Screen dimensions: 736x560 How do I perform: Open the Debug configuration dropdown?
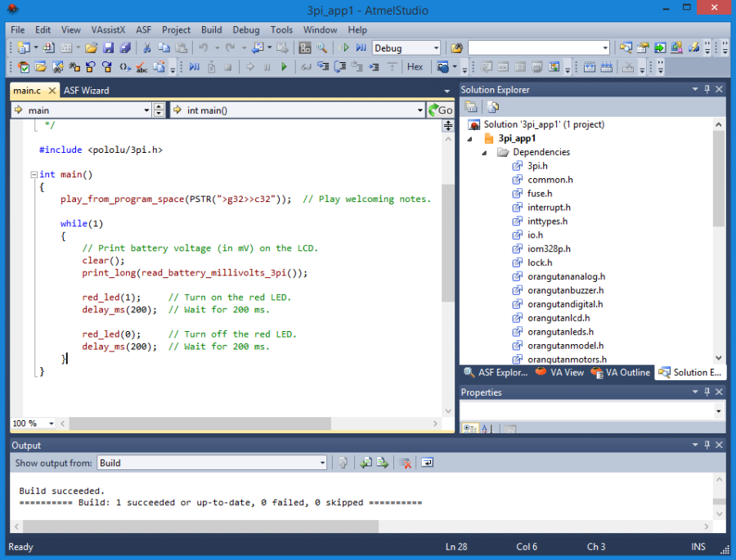tap(436, 48)
